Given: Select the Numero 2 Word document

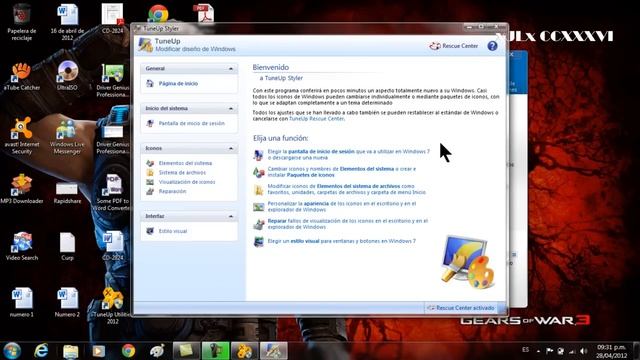Looking at the screenshot, I should 67,303.
